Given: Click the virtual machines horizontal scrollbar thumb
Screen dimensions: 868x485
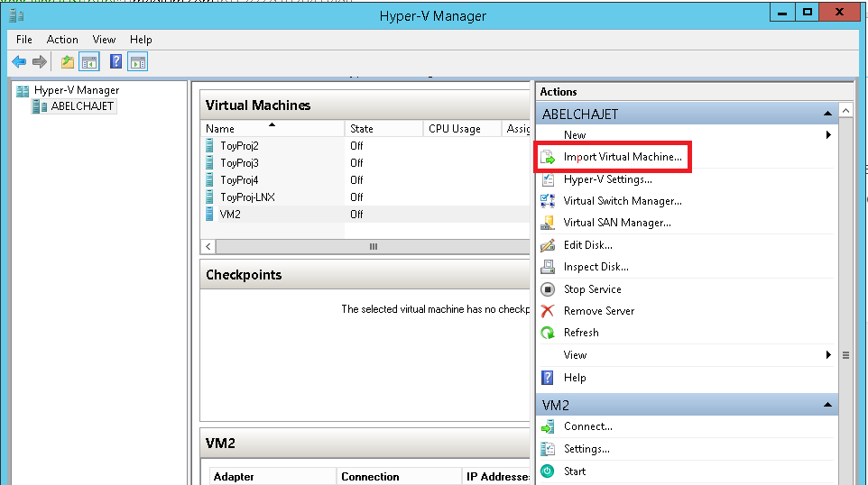Looking at the screenshot, I should coord(374,247).
